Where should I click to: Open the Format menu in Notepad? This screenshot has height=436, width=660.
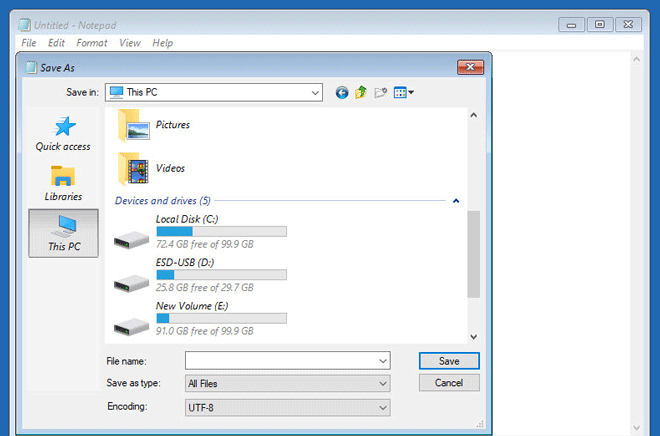92,43
